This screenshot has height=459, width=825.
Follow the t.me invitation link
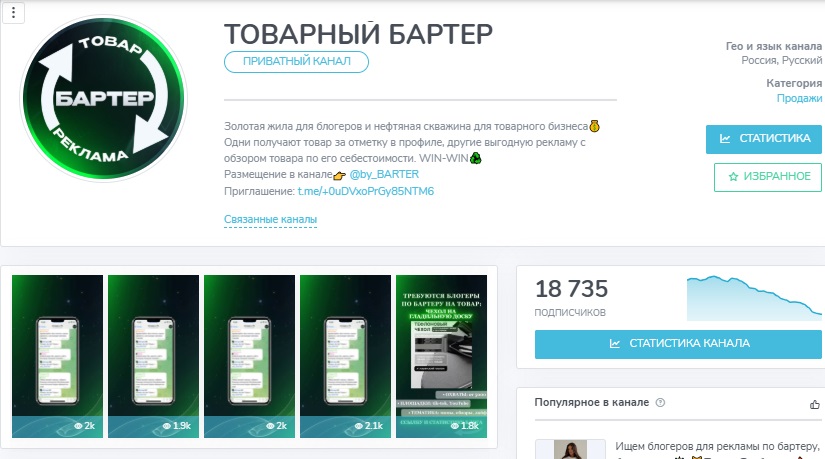pos(366,191)
